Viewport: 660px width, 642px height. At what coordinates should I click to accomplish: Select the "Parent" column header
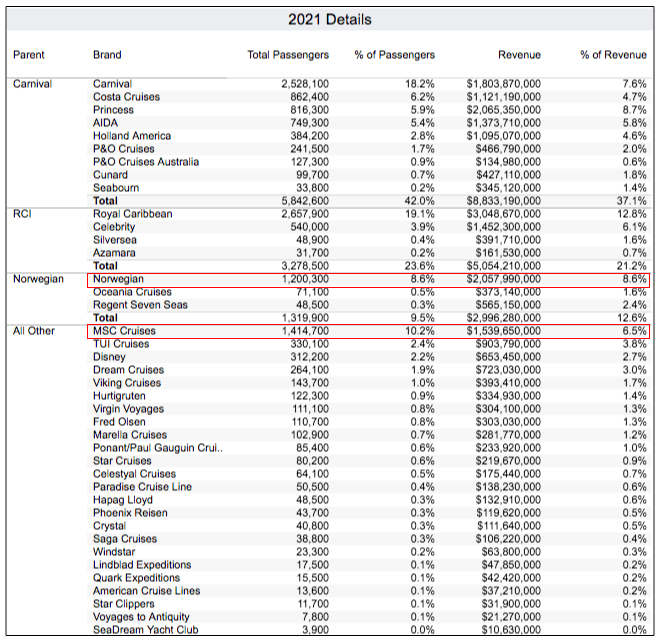coord(29,55)
